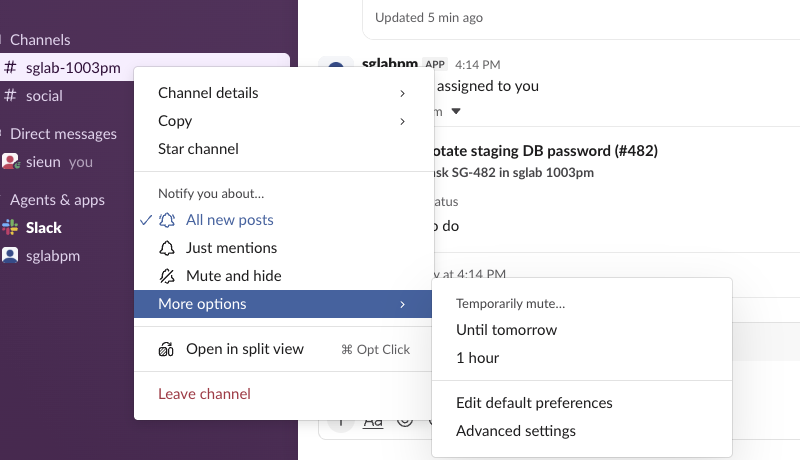Click the bell icon next to Just mentions
Viewport: 800px width, 460px height.
point(167,248)
